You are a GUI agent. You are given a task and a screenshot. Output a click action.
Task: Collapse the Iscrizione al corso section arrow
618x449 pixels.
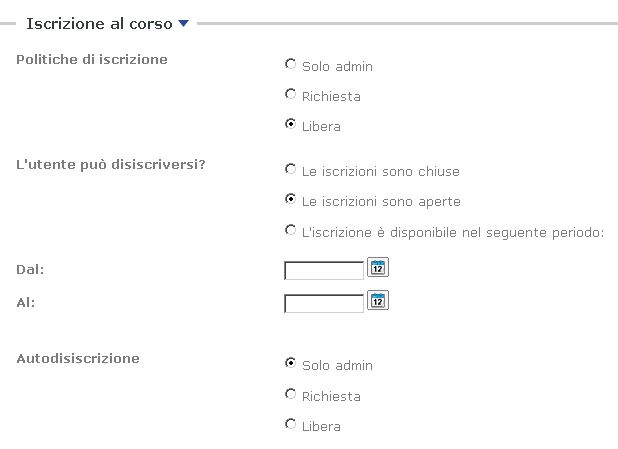(183, 24)
